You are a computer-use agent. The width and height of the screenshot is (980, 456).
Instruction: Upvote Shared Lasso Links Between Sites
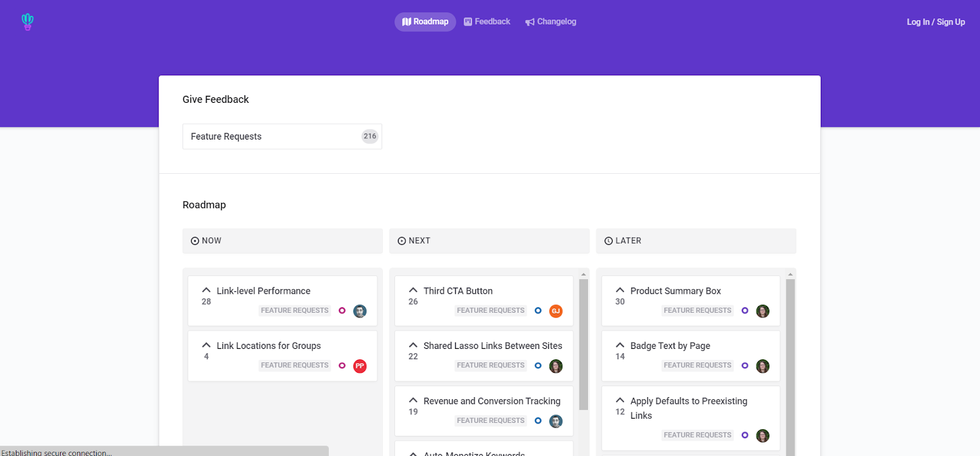(413, 345)
